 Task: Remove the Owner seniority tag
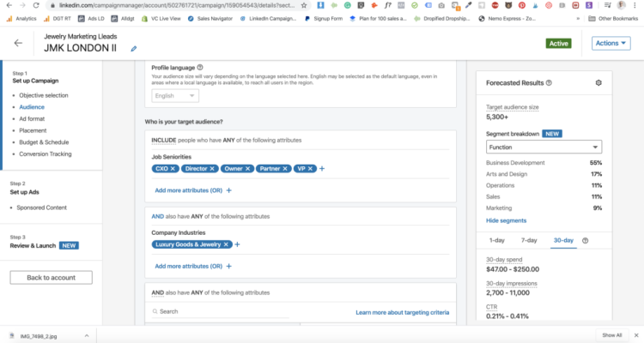point(247,169)
